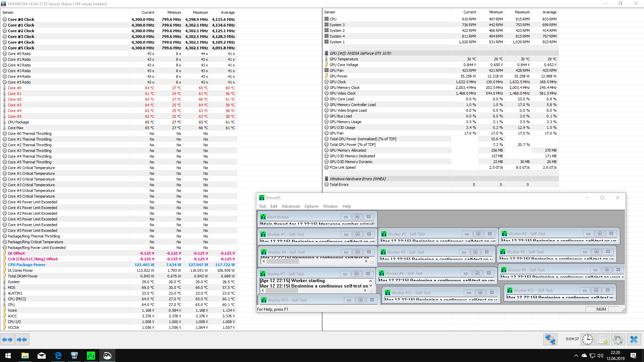The height and width of the screenshot is (362, 644).
Task: Activate the Worker #6 Self-Test window title
Action: point(525,252)
